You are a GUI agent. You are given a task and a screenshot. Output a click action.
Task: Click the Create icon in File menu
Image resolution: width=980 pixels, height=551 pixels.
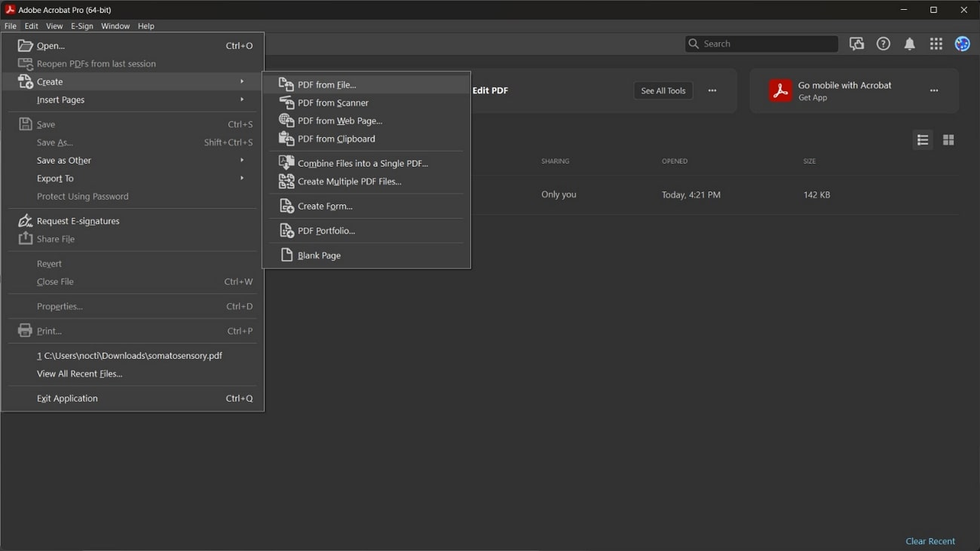[25, 81]
